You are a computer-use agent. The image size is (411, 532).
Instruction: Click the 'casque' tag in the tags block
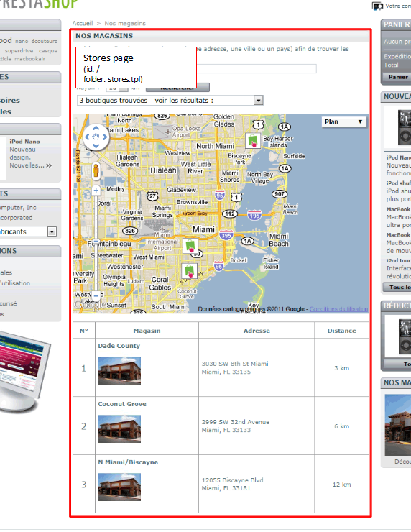pyautogui.click(x=48, y=51)
